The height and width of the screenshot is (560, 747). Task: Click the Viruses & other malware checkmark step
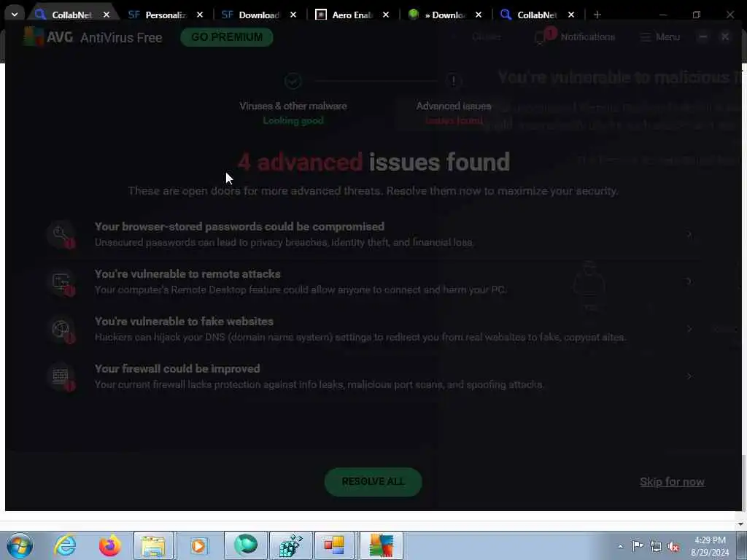pyautogui.click(x=293, y=81)
